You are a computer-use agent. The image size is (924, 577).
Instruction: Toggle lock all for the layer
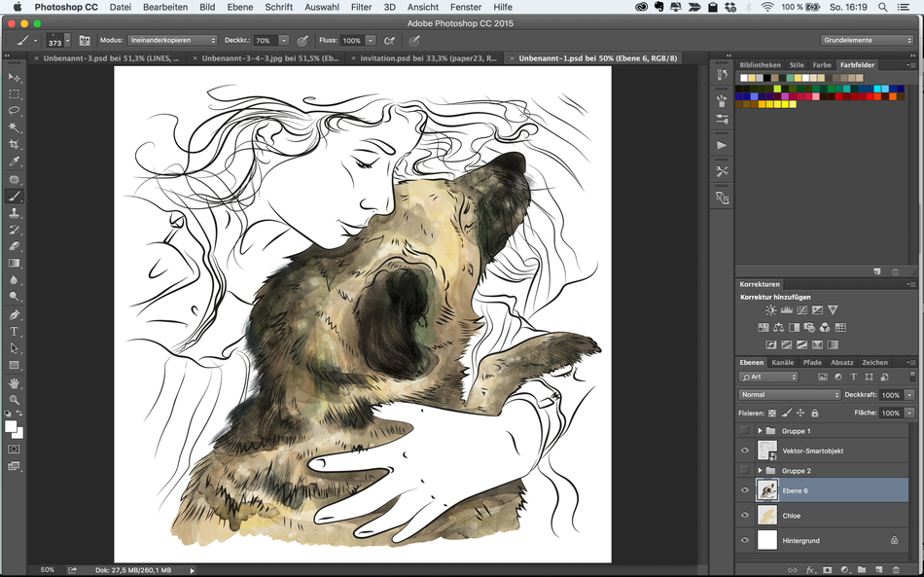click(x=815, y=414)
